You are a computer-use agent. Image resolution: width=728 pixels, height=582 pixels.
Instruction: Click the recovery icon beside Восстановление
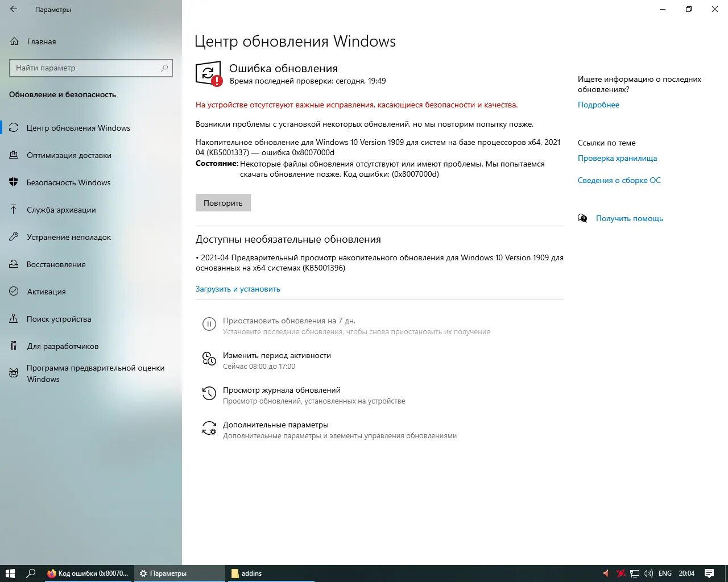14,264
